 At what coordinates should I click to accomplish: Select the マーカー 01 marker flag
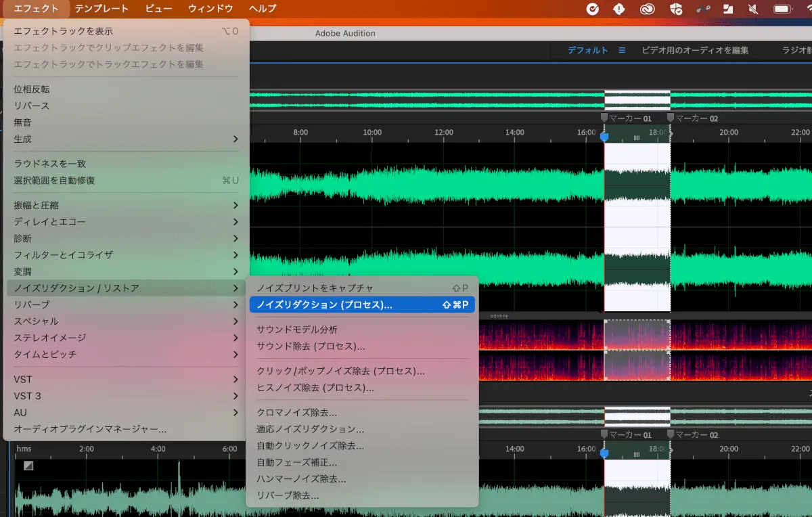point(604,118)
